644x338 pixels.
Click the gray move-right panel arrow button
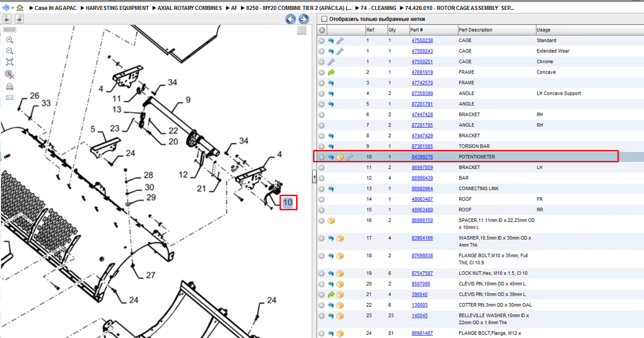pos(19,18)
